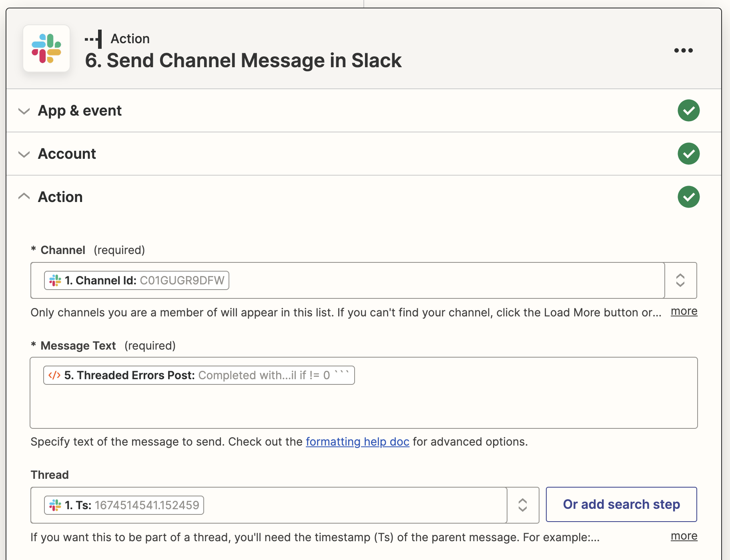Image resolution: width=730 pixels, height=560 pixels.
Task: Open the Channel selection dropdown
Action: tap(680, 280)
